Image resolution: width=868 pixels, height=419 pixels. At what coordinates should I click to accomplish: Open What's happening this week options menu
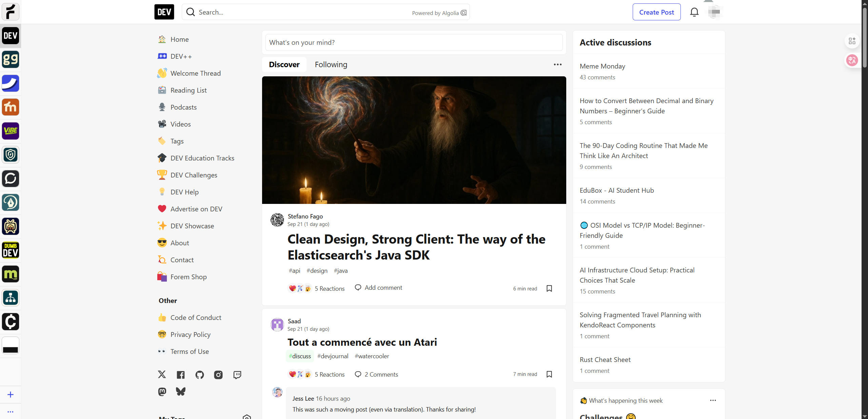(713, 400)
